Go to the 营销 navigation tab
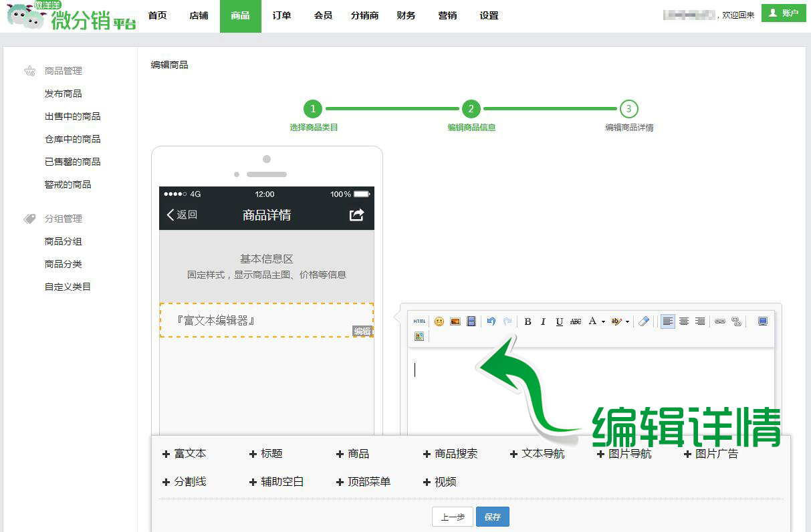 (x=447, y=16)
